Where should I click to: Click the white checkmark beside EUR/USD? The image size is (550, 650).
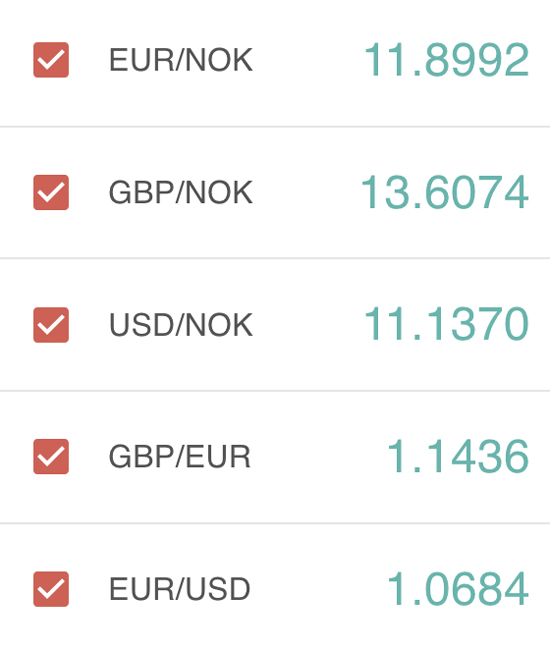click(51, 589)
